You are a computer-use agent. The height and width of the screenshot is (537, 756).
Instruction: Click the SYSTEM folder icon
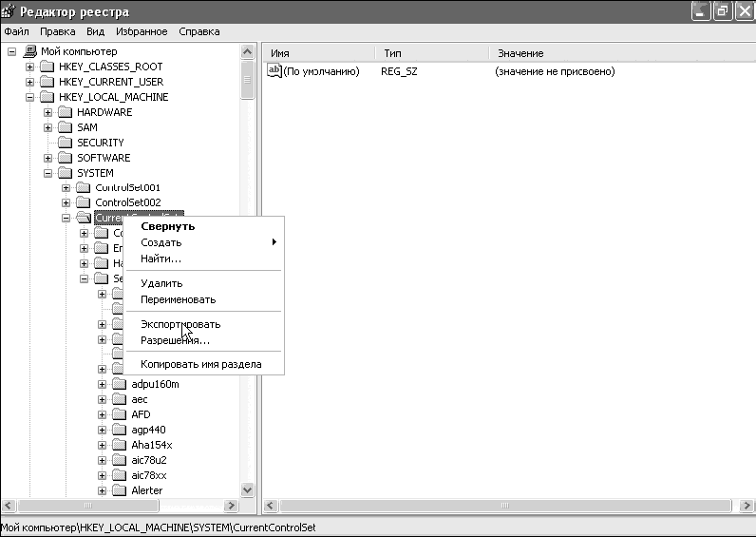coord(66,172)
